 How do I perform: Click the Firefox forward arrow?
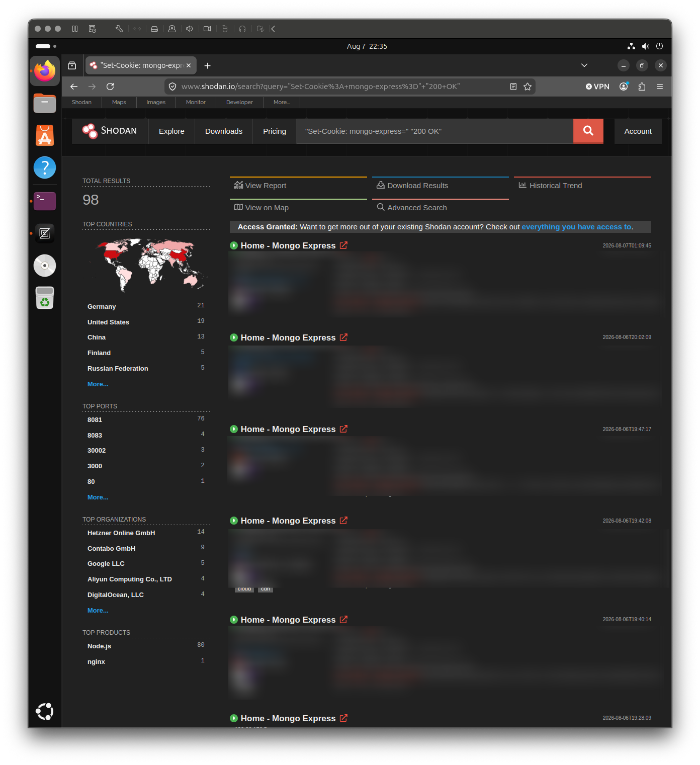point(92,87)
